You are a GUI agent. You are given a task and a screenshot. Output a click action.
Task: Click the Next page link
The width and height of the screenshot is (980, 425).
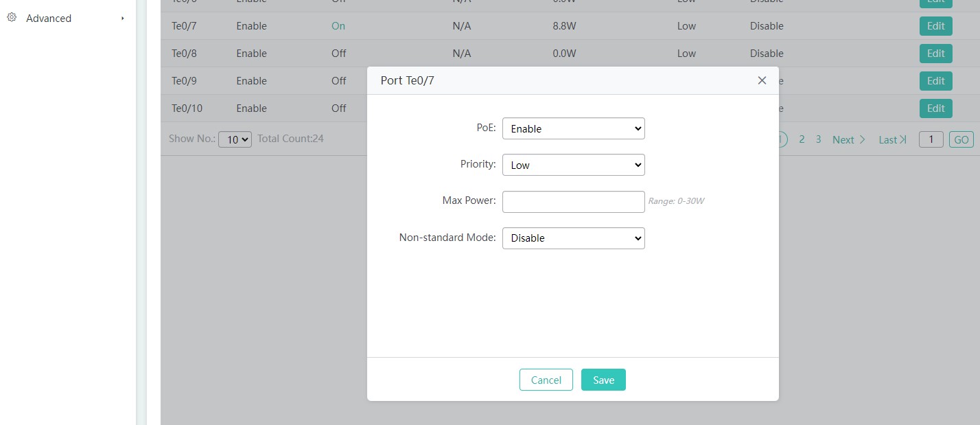click(x=848, y=139)
